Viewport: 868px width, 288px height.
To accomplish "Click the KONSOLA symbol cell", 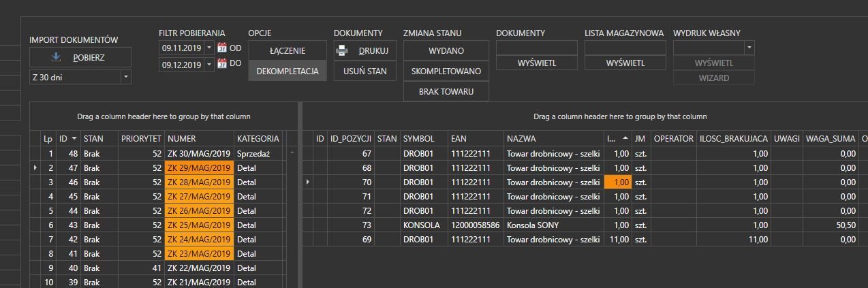I will click(424, 225).
